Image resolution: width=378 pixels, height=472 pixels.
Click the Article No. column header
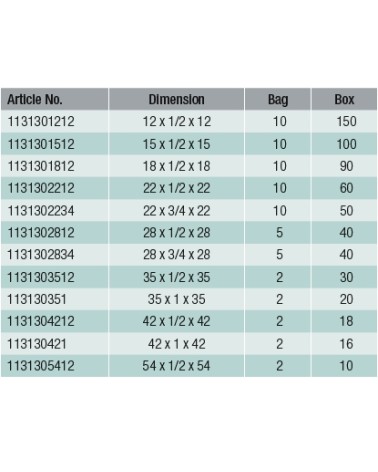[x=35, y=99]
